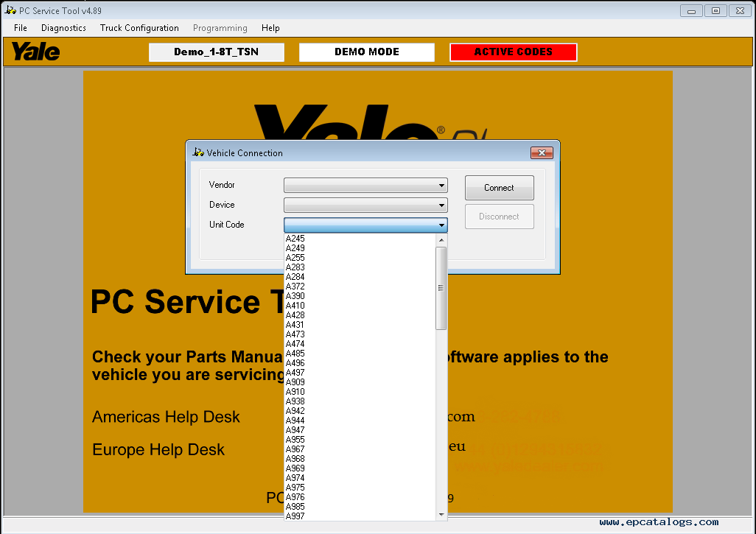This screenshot has width=756, height=534.
Task: Select unit code A967
Action: [360, 449]
